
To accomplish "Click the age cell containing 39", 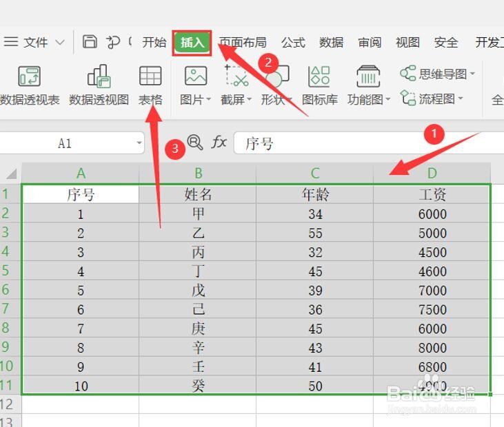I will pyautogui.click(x=315, y=289).
